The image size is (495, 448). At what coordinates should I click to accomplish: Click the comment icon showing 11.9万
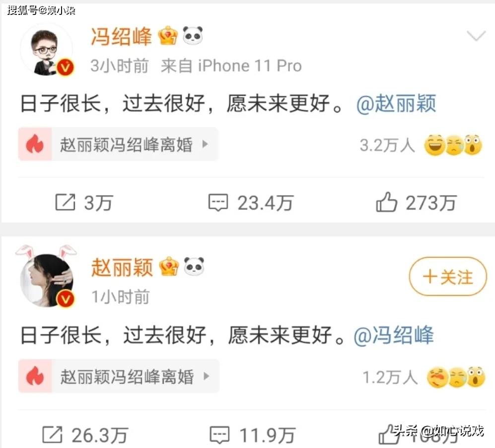click(219, 436)
